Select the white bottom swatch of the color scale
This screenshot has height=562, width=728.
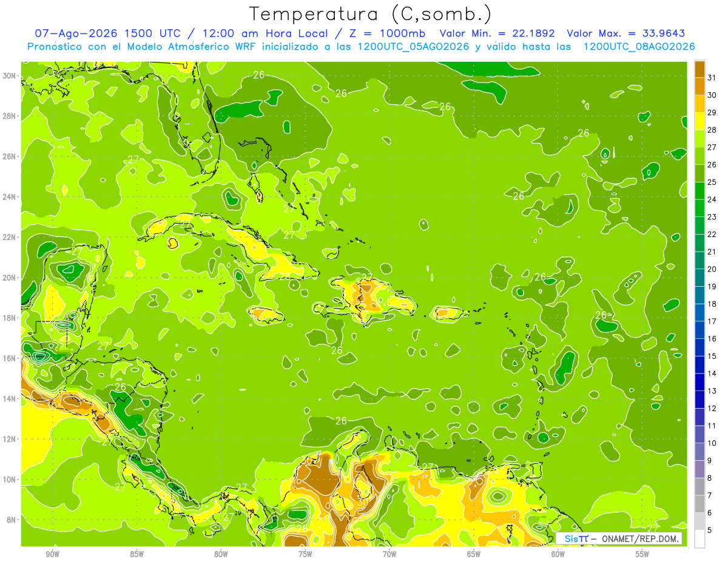[699, 539]
